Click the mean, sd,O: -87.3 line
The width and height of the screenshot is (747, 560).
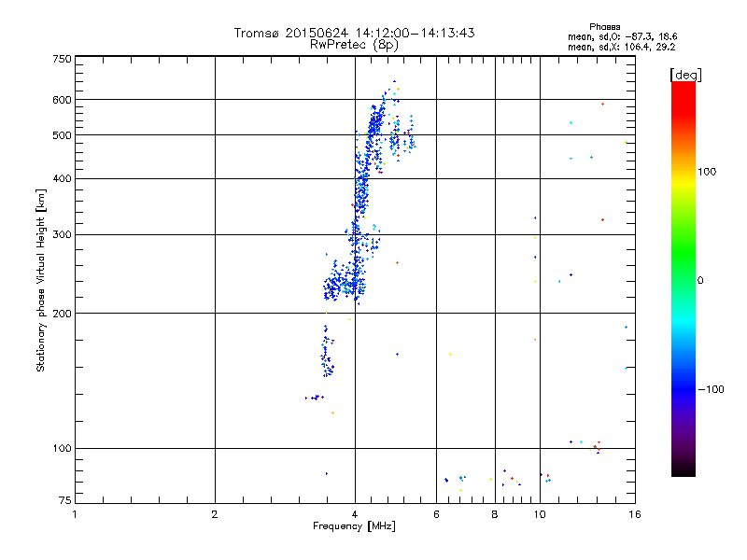(623, 36)
